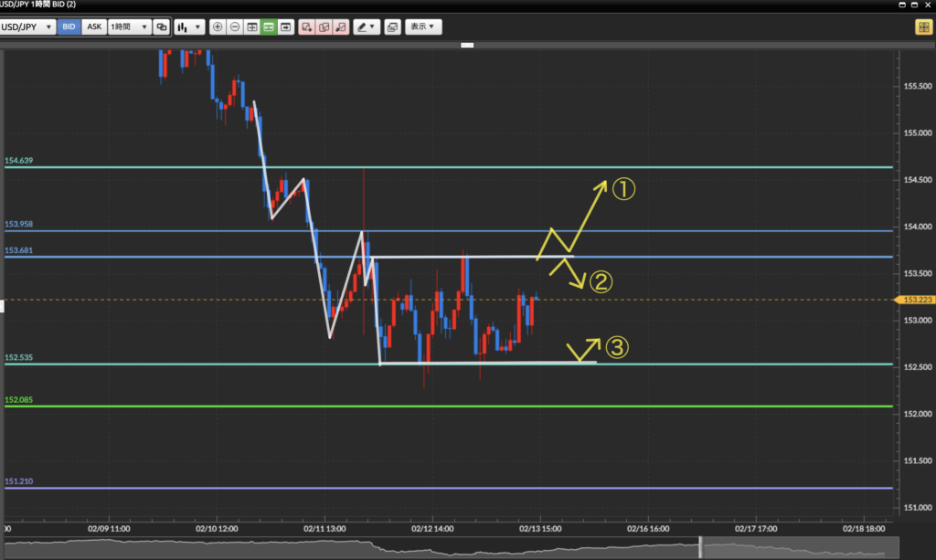Open the USD/JPY currency pair dropdown
Image resolution: width=936 pixels, height=560 pixels.
click(27, 27)
